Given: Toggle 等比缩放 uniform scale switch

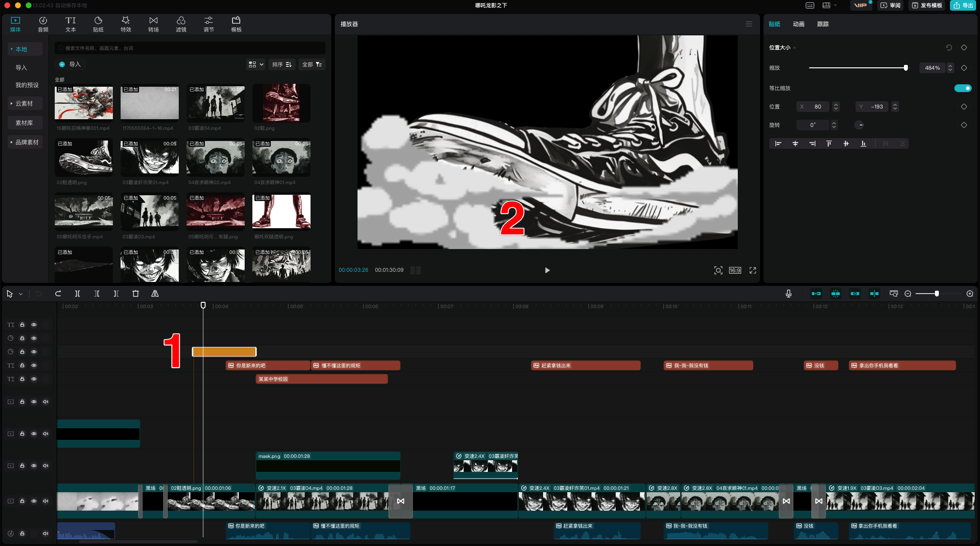Looking at the screenshot, I should (963, 88).
